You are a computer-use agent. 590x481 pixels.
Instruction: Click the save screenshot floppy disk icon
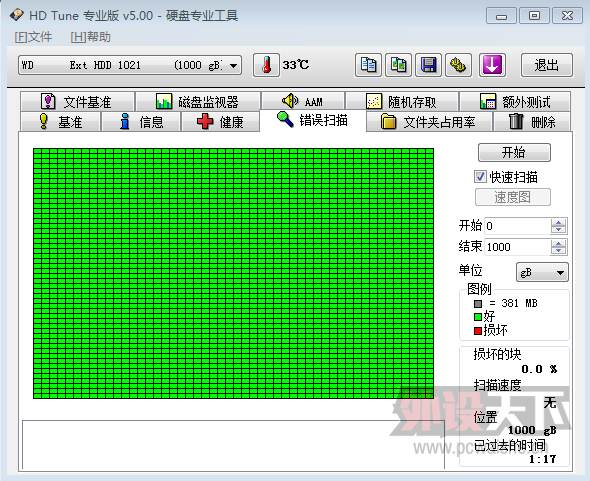pos(428,65)
